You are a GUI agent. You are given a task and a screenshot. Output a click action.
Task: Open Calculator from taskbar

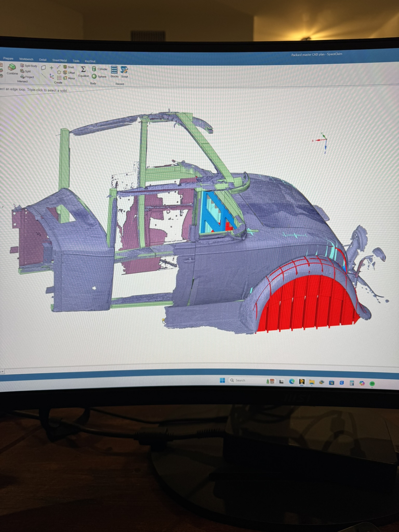click(351, 383)
